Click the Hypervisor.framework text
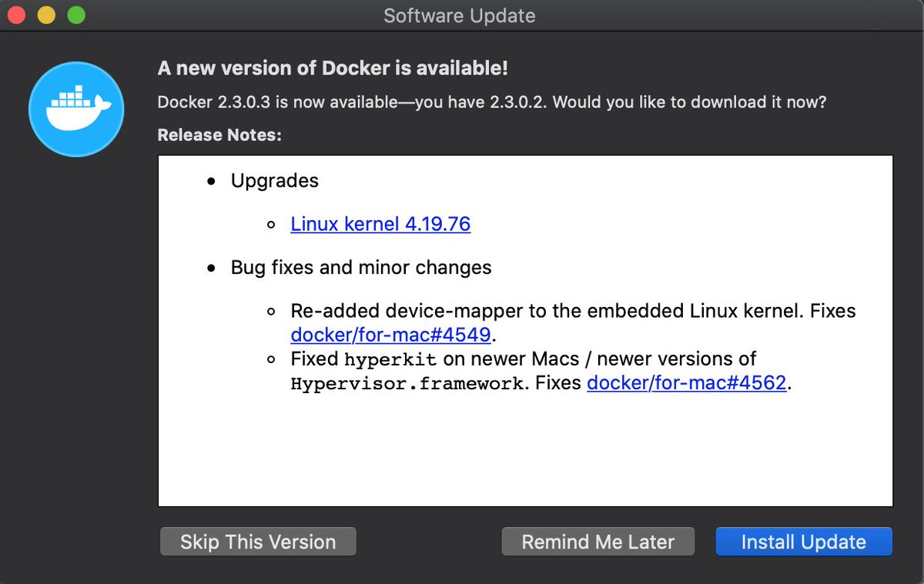Screen dimensions: 924x584 point(407,382)
